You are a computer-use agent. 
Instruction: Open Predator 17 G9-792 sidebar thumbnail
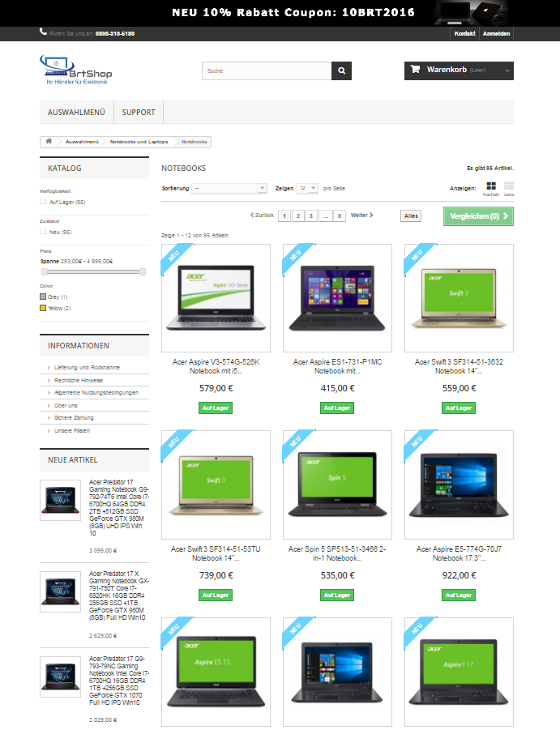(x=60, y=500)
